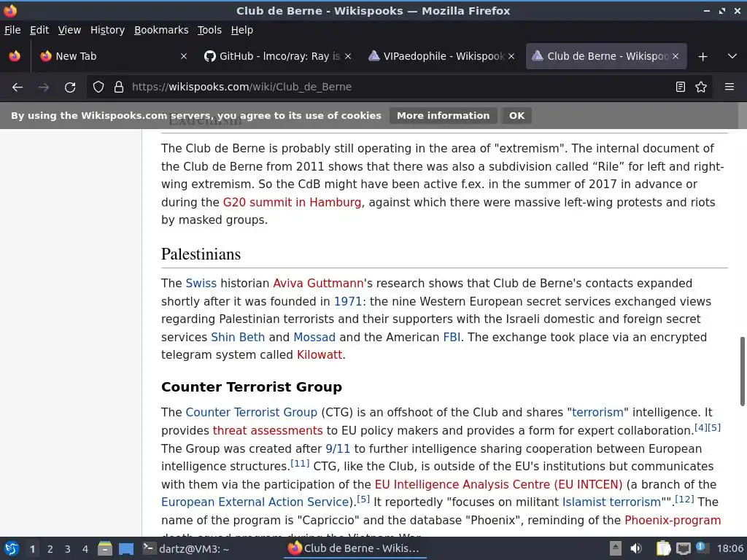Image resolution: width=747 pixels, height=560 pixels.
Task: Open EU Intelligence Analysis Centre link
Action: [x=498, y=485]
